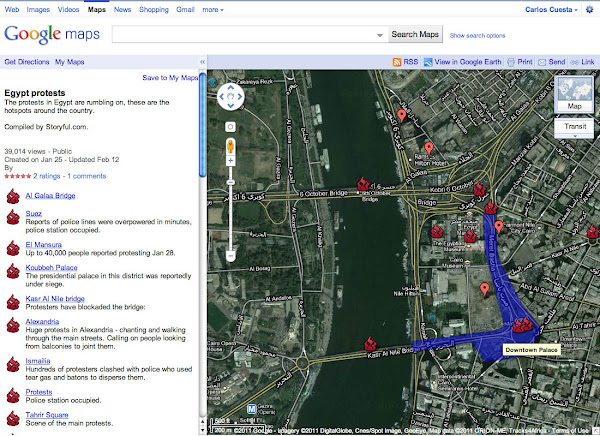Select the Street View pegman icon
Image resolution: width=600 pixels, height=436 pixels.
pos(230,147)
